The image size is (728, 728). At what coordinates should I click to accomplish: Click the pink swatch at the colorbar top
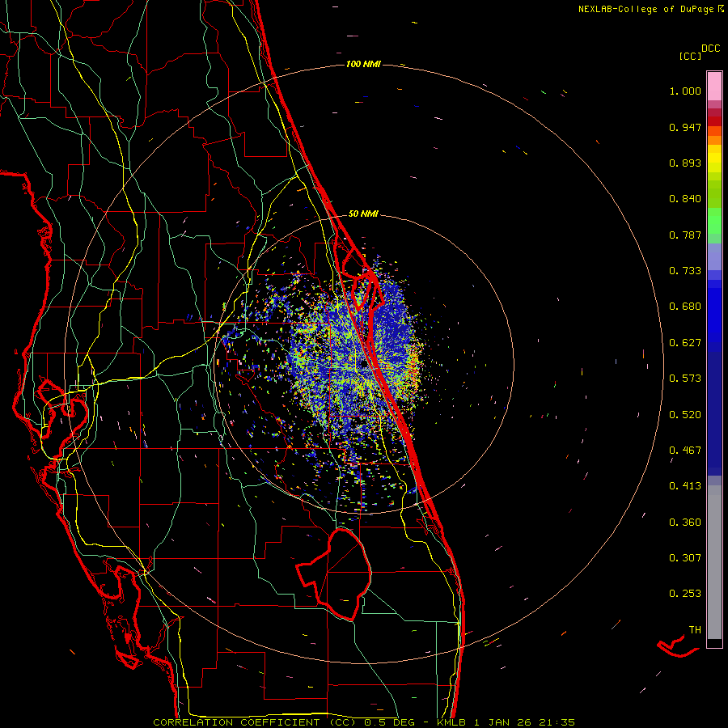714,86
